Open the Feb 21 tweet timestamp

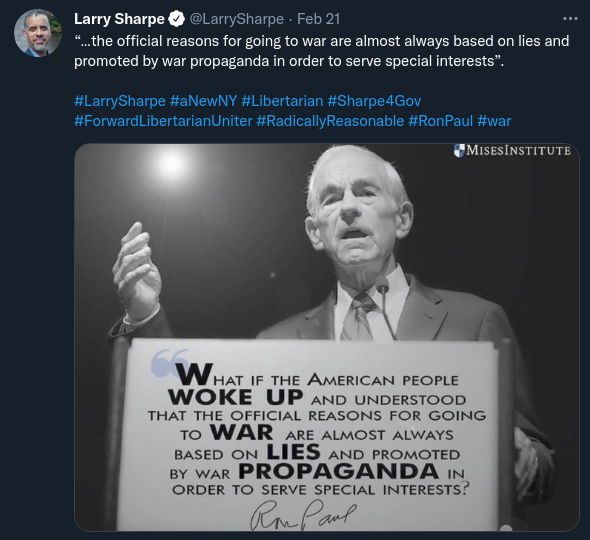click(318, 19)
